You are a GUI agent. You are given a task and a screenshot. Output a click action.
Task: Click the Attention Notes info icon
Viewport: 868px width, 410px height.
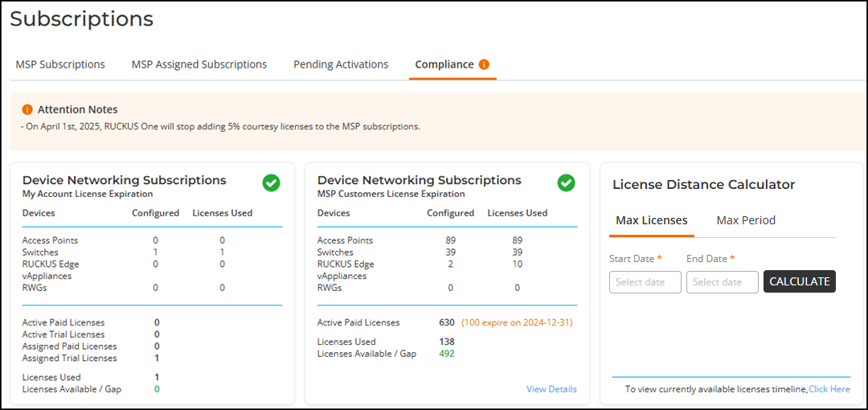(27, 109)
